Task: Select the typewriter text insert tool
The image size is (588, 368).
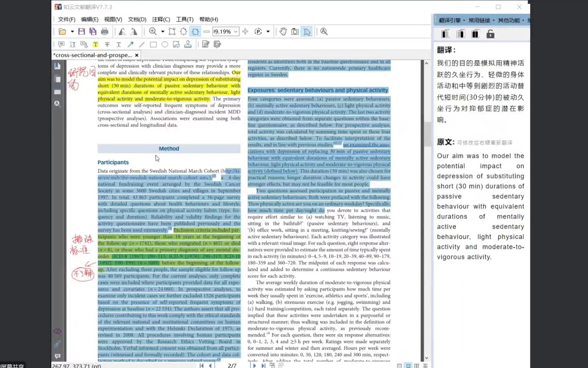Action: [x=72, y=44]
